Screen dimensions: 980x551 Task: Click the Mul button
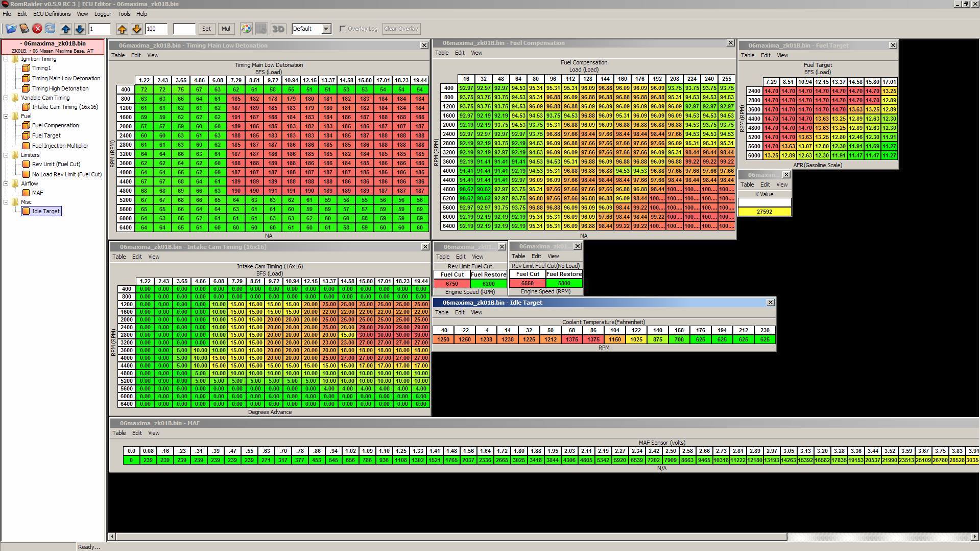[x=226, y=29]
